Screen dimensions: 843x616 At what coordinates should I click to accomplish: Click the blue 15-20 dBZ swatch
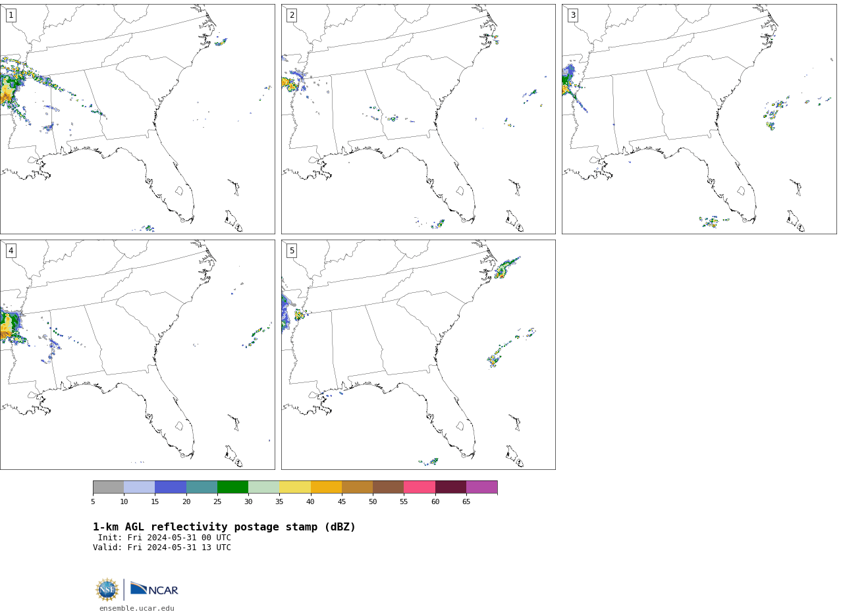tap(171, 487)
